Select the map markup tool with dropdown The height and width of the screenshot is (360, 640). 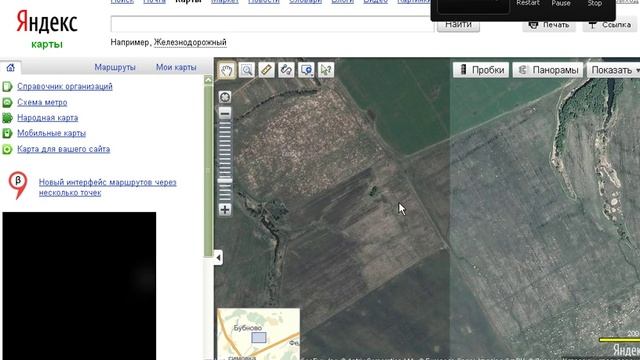coord(306,70)
